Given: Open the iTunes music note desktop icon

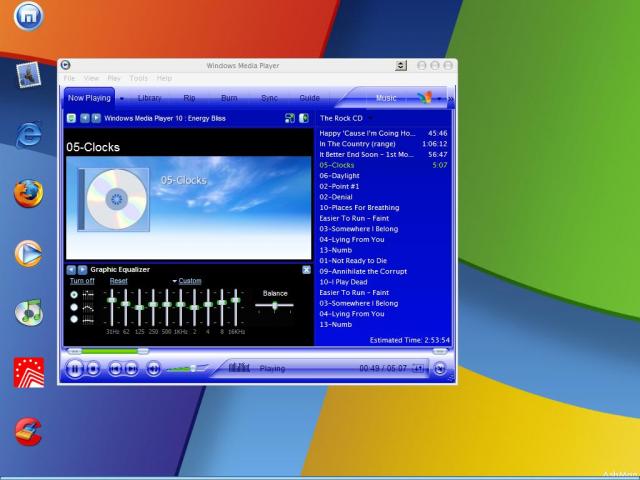Looking at the screenshot, I should 28,313.
